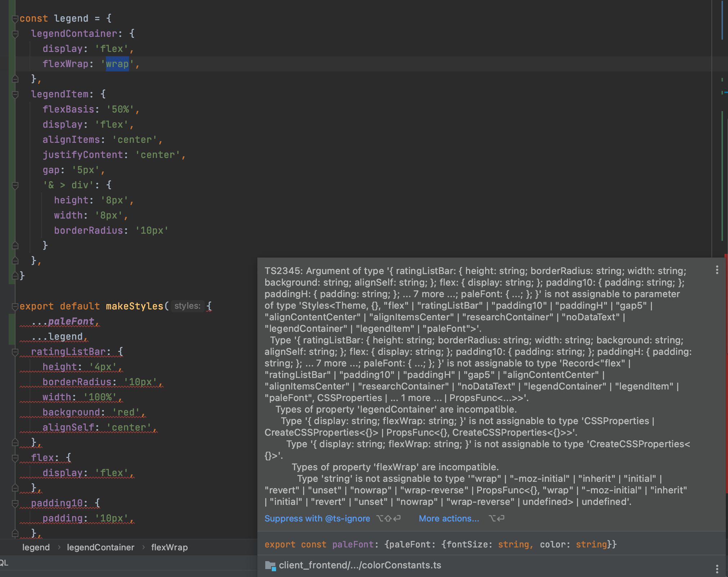Collapse the legendContainer block with its gutter arrow
The width and height of the screenshot is (728, 577).
(x=14, y=33)
